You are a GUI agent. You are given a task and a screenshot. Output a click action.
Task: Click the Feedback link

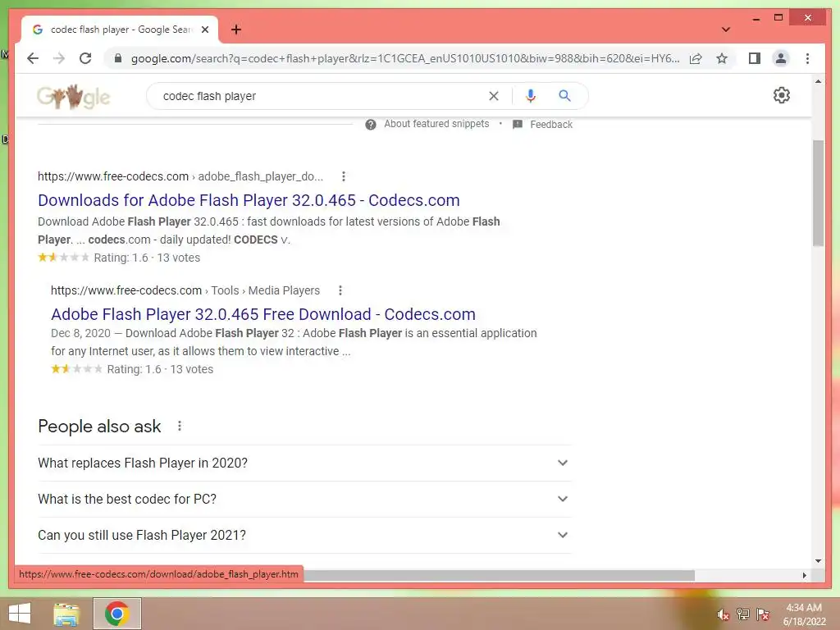click(551, 125)
